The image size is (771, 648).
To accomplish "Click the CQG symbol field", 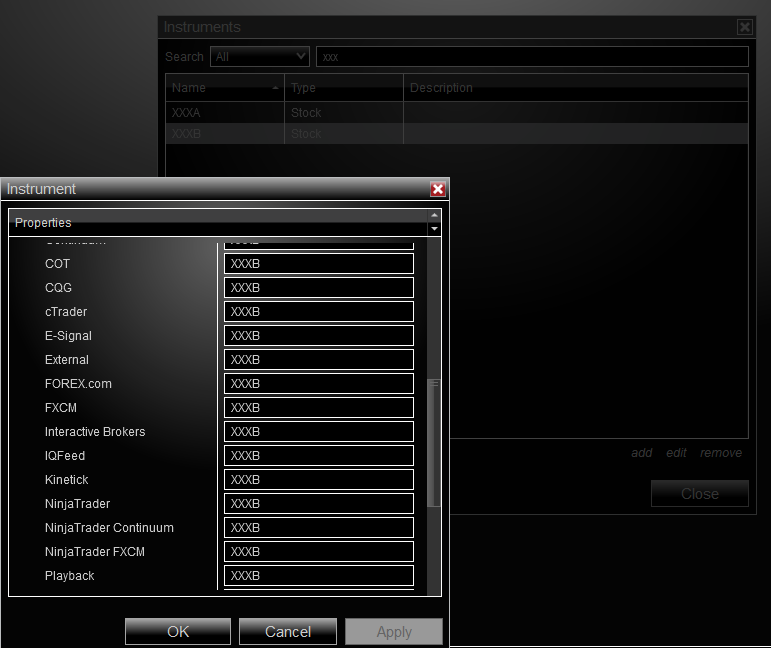I will pos(319,288).
